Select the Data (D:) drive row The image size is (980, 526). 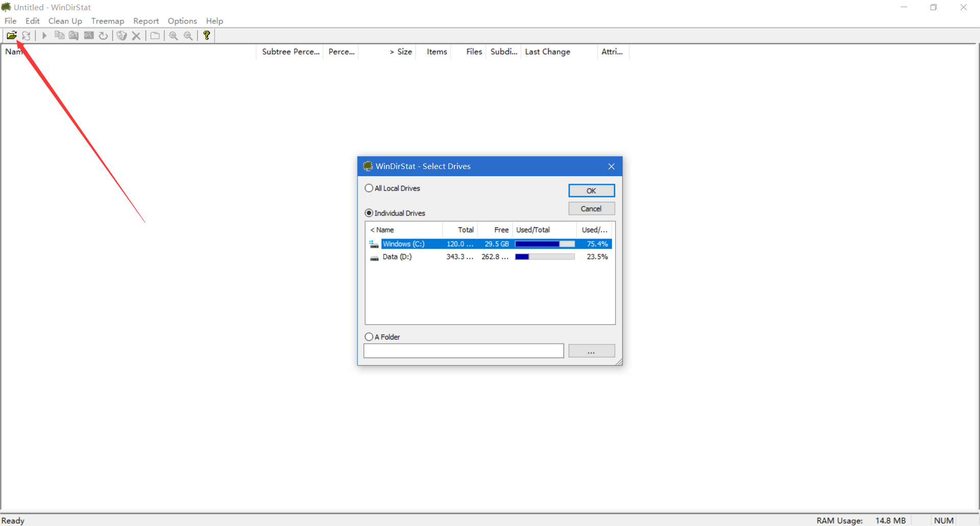(490, 257)
